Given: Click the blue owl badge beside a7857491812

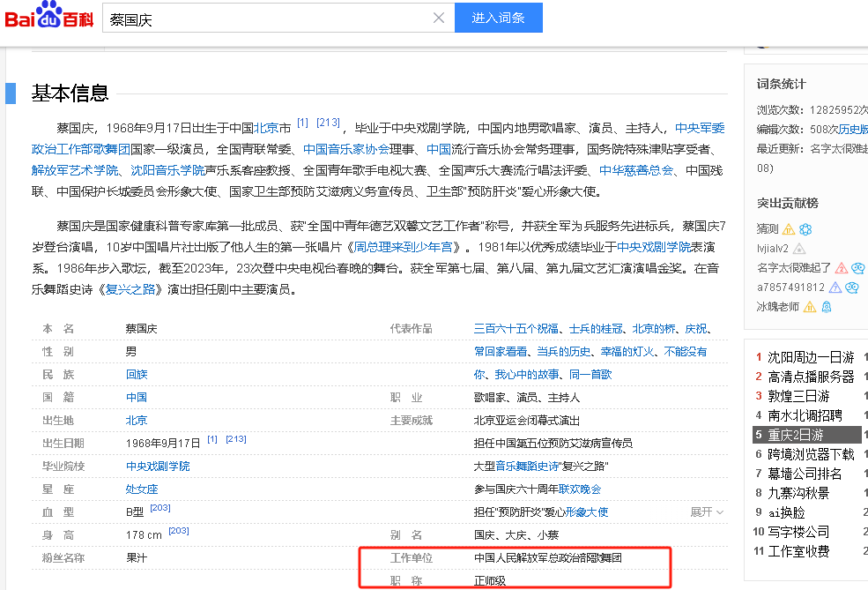Looking at the screenshot, I should [x=852, y=288].
